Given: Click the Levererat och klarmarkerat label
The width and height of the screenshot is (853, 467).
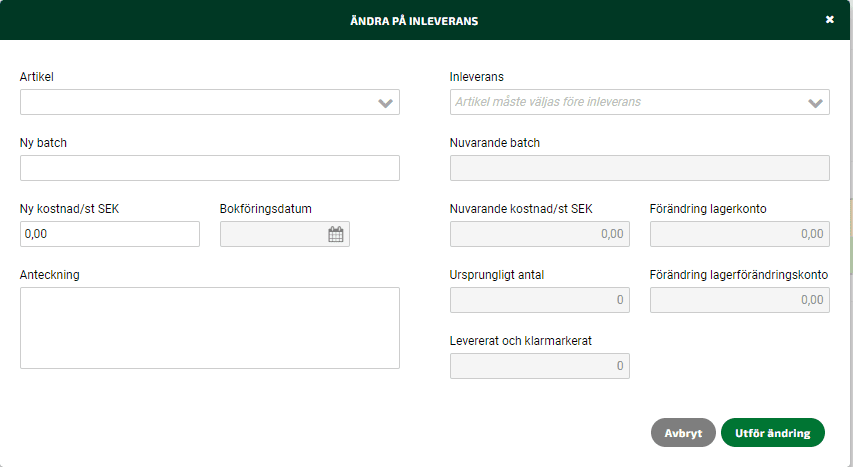Looking at the screenshot, I should pyautogui.click(x=521, y=341).
